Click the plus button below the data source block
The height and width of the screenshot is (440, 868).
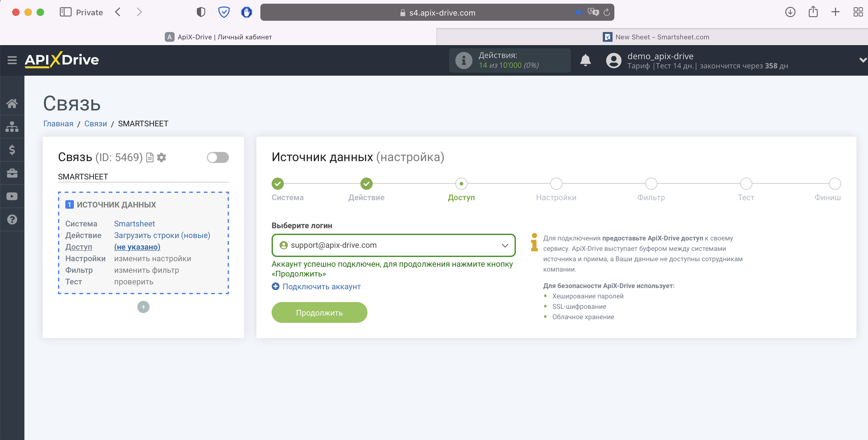(143, 307)
